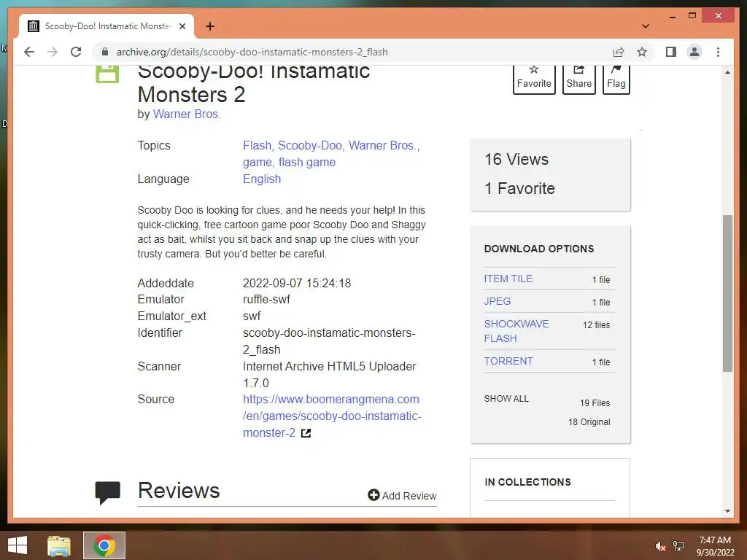This screenshot has width=747, height=560.
Task: Open the game topic link
Action: point(258,163)
